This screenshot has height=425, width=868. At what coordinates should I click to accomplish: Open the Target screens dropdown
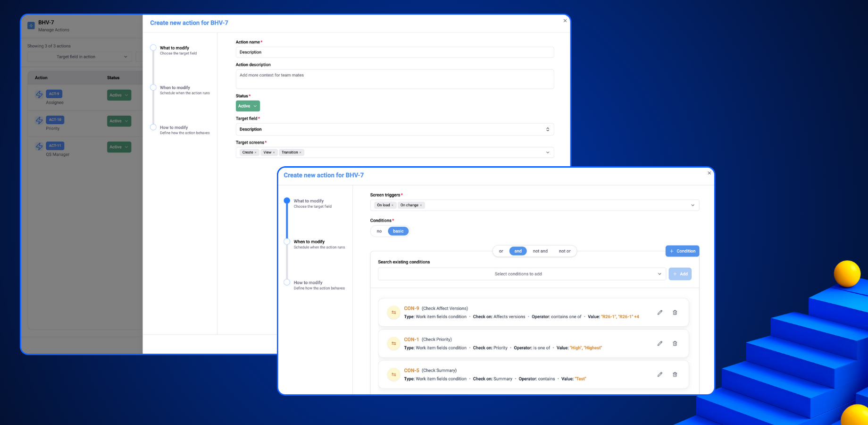click(x=547, y=152)
